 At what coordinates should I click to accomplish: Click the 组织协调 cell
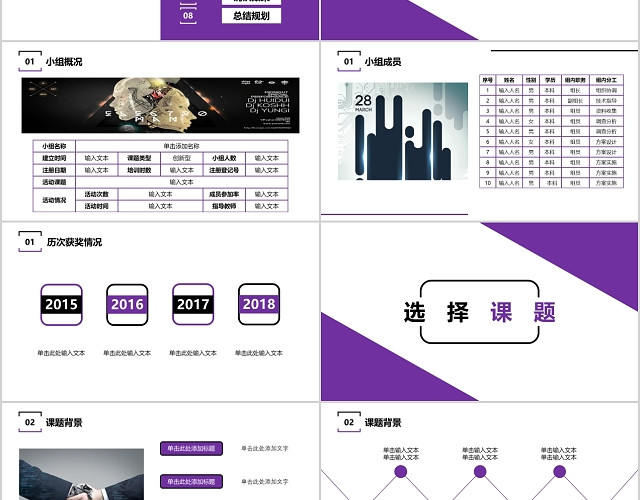coord(606,90)
